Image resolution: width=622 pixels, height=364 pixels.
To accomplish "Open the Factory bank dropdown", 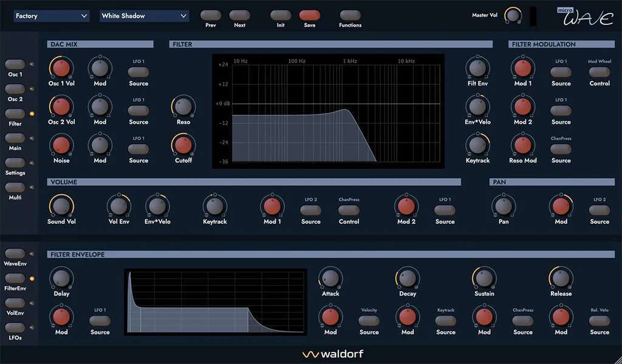I will tap(52, 16).
